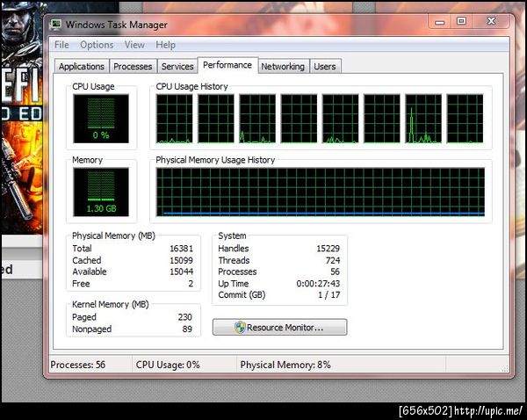Click the System Processes value 56

pyautogui.click(x=336, y=272)
